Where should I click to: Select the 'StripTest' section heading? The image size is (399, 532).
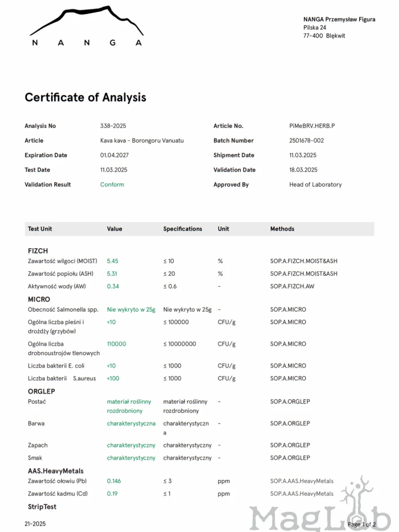pos(42,507)
